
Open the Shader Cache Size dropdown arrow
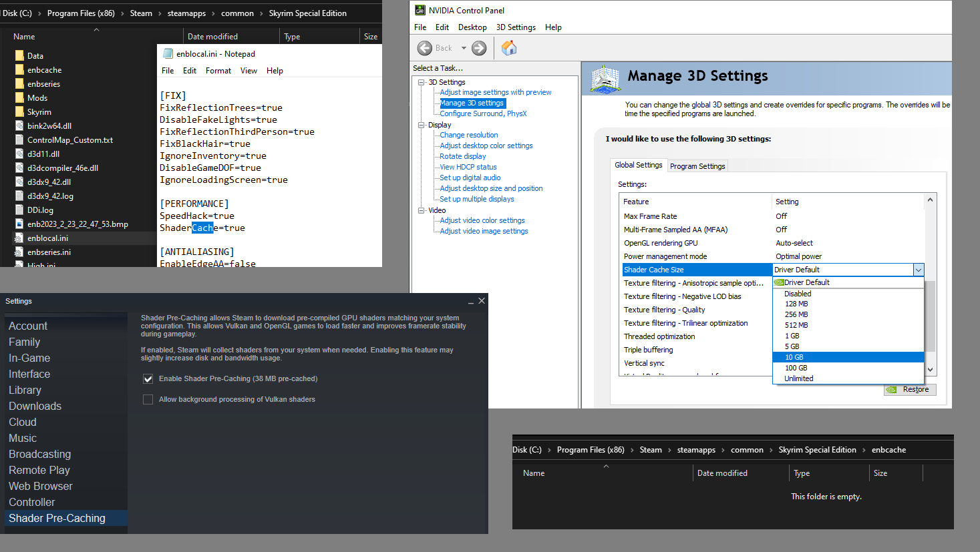tap(919, 270)
